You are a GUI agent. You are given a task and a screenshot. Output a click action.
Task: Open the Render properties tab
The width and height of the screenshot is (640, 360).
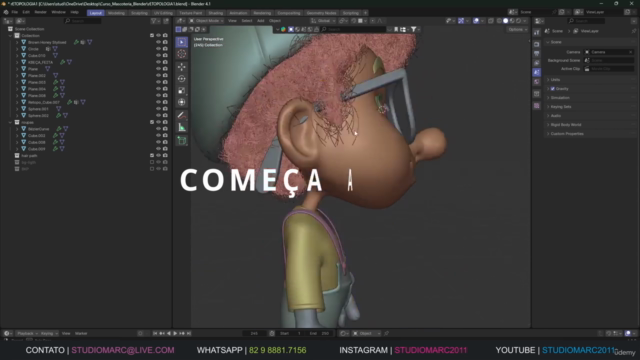(x=537, y=44)
